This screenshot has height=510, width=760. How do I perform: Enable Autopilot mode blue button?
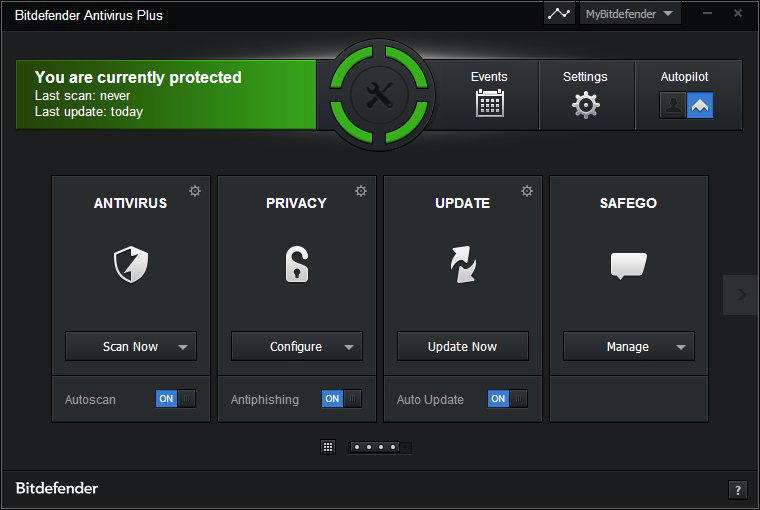[700, 105]
